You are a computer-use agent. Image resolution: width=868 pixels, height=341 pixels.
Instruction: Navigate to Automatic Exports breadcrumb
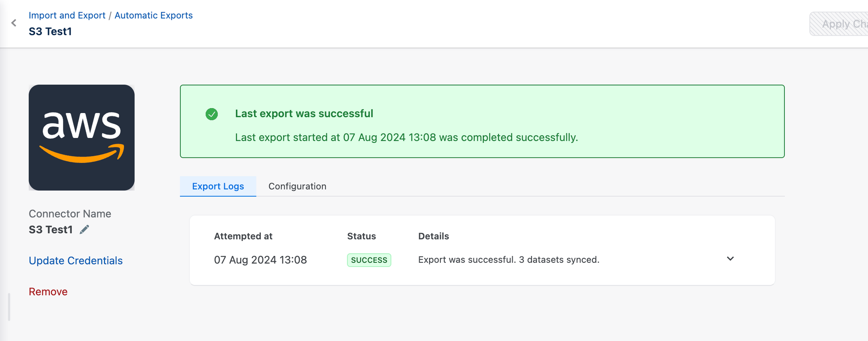153,15
